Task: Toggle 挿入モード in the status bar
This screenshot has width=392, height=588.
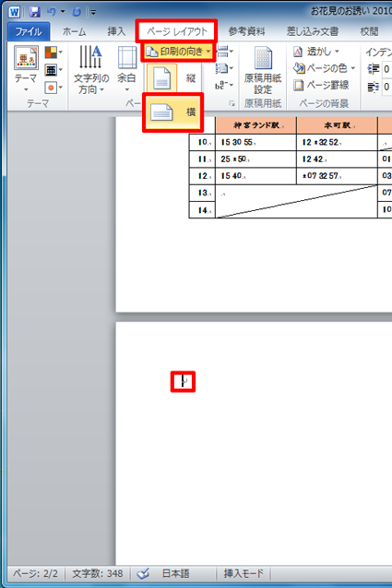Action: click(244, 573)
